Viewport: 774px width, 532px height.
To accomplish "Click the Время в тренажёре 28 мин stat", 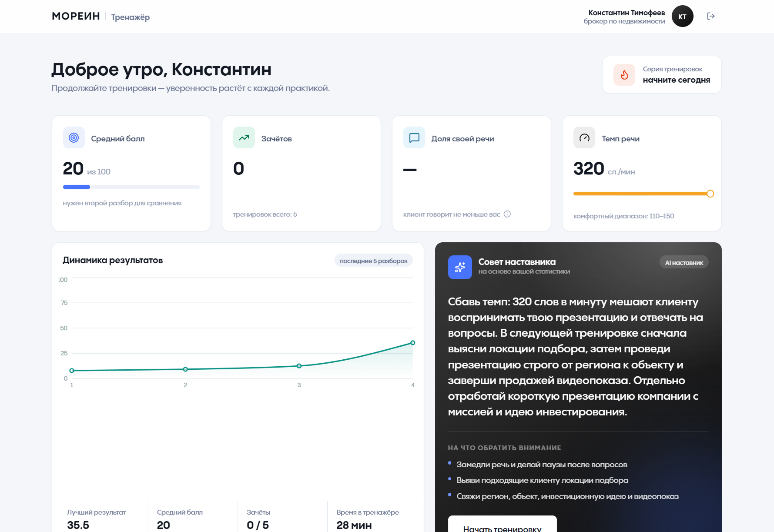I will click(368, 519).
